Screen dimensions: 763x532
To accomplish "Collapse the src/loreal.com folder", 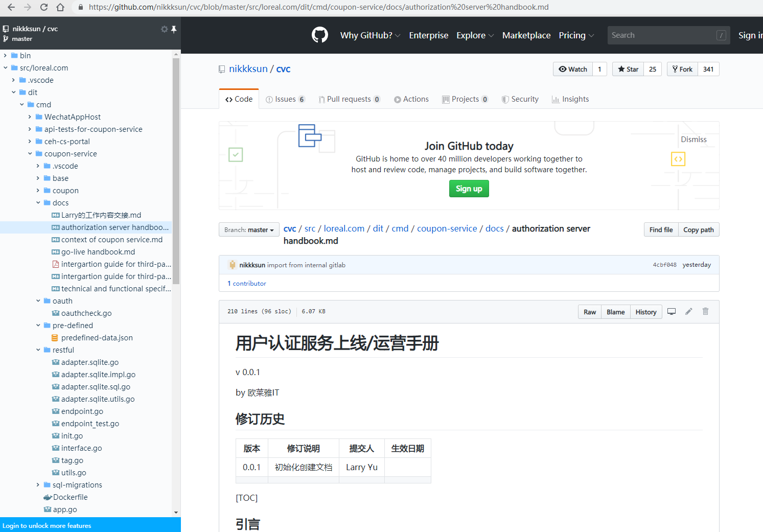I will click(x=6, y=68).
